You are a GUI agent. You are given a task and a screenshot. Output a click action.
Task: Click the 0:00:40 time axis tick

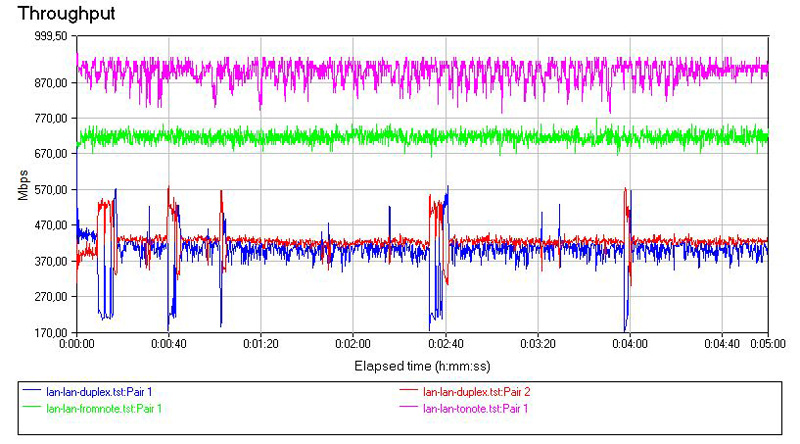[168, 342]
